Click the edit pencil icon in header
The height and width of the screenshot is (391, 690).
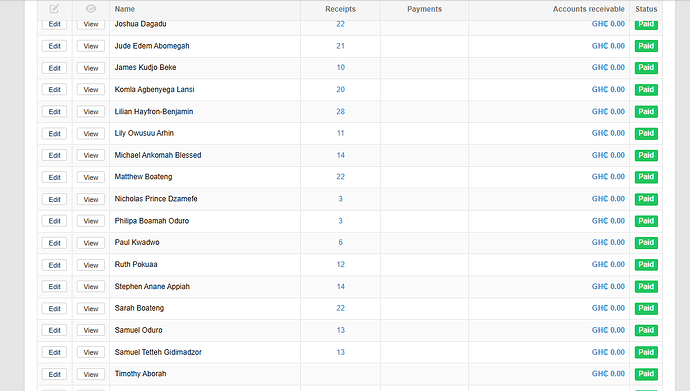54,9
